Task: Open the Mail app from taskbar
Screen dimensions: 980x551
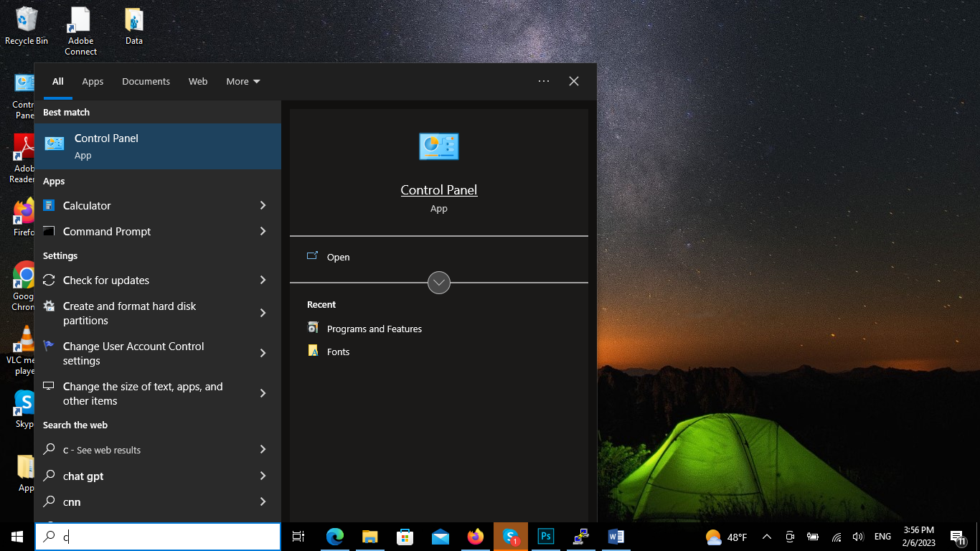Action: pyautogui.click(x=440, y=537)
